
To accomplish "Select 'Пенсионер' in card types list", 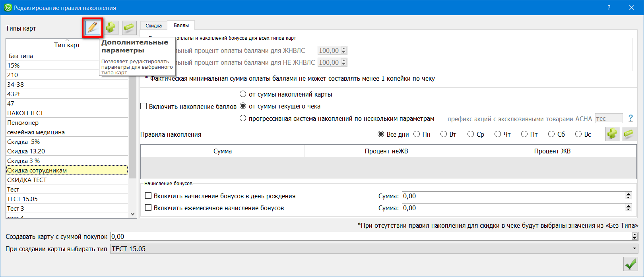I will [x=23, y=123].
